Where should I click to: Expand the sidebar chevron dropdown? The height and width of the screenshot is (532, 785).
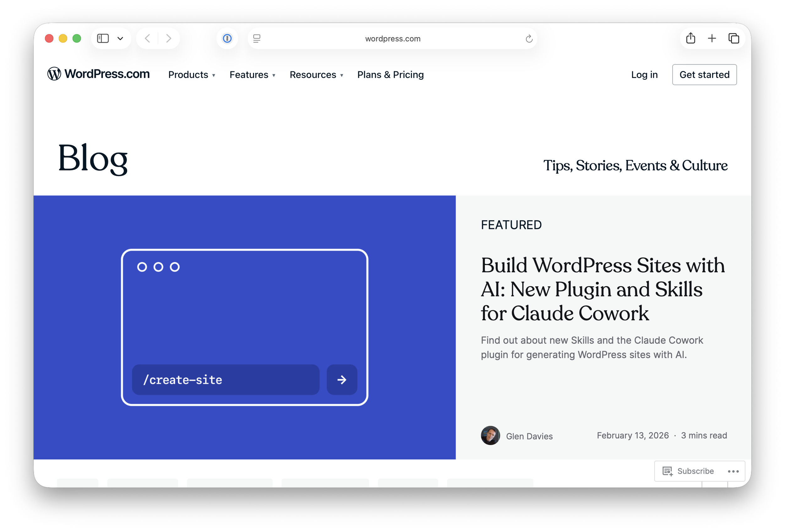pyautogui.click(x=120, y=39)
